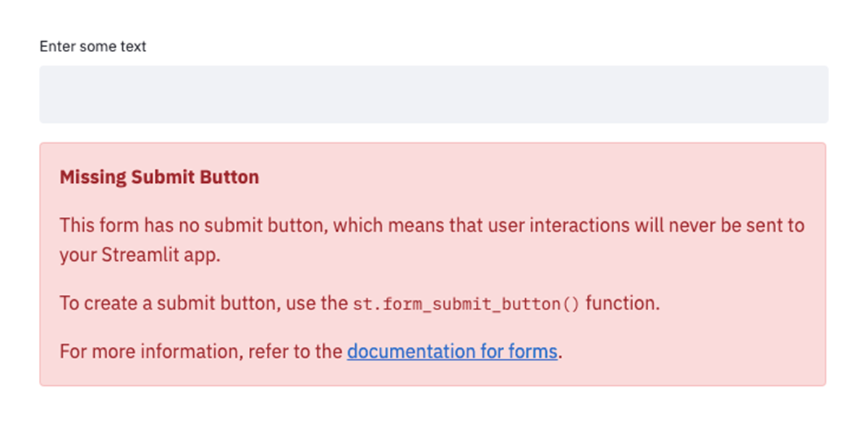Click the "For more information, refer to the" text
Screen dimensions: 868x430
(200, 352)
